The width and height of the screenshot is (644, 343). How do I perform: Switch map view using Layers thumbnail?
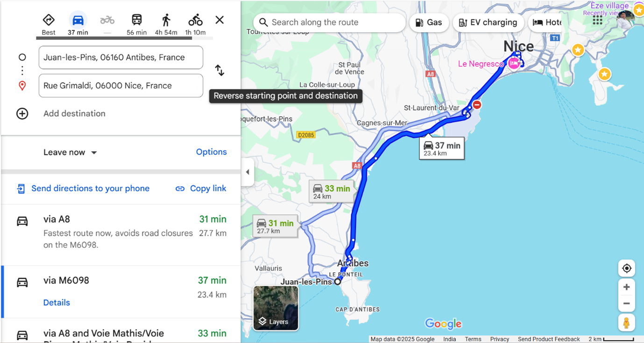(x=276, y=308)
